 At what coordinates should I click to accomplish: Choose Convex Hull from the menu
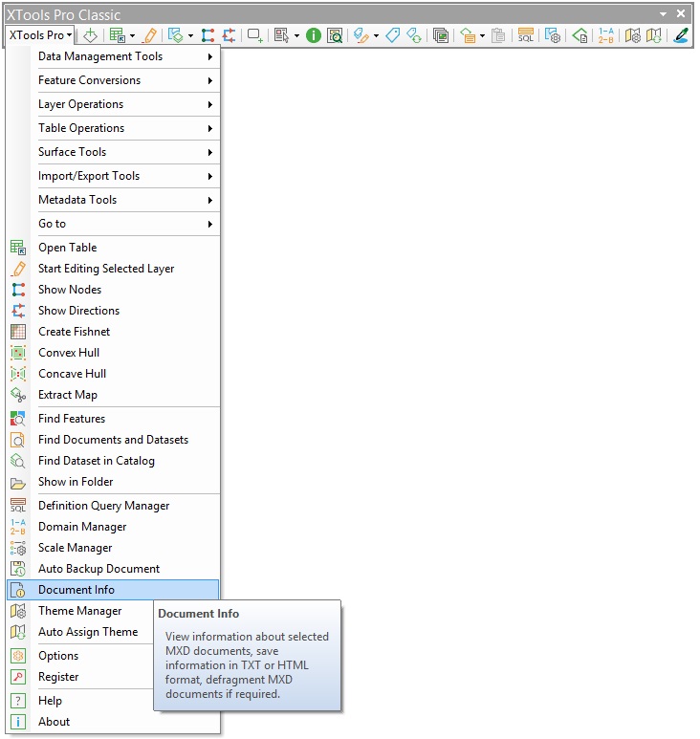pos(113,353)
